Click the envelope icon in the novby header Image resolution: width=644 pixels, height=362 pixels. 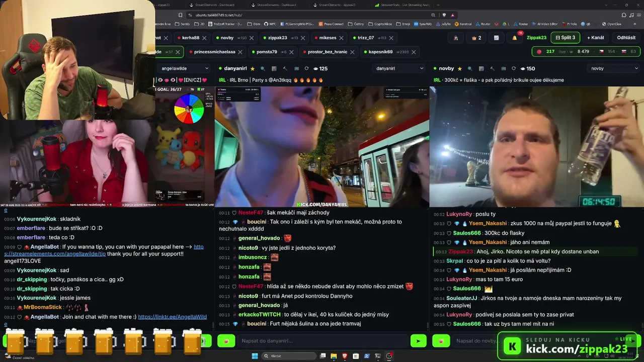[503, 68]
